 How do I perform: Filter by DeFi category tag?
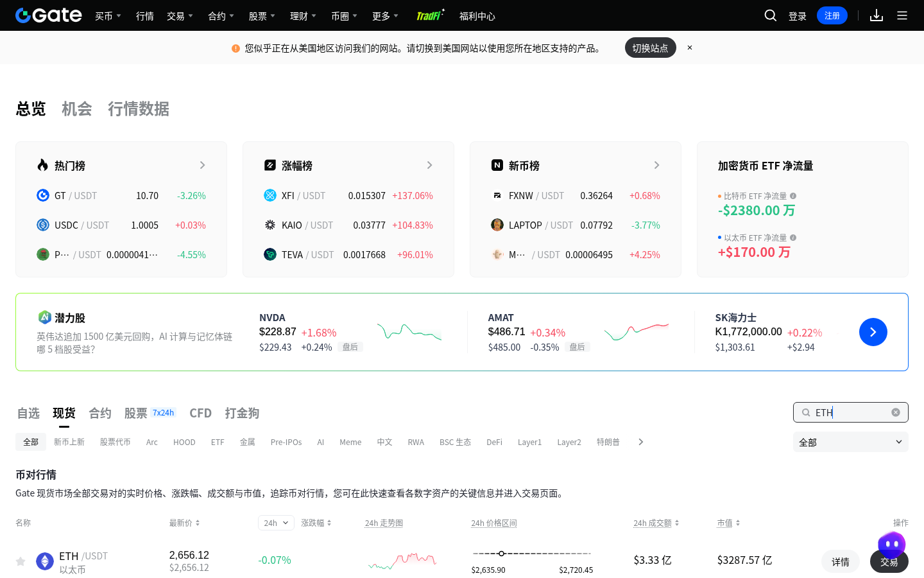click(x=494, y=442)
